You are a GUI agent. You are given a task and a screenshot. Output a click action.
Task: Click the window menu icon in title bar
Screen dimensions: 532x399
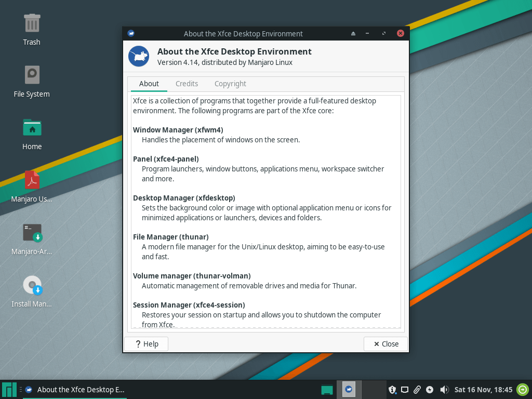(x=131, y=33)
